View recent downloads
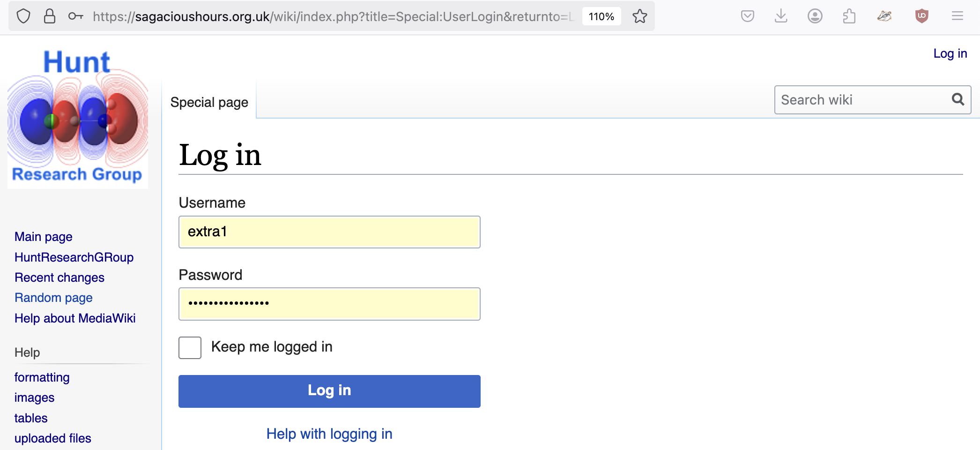Image resolution: width=980 pixels, height=450 pixels. (780, 15)
